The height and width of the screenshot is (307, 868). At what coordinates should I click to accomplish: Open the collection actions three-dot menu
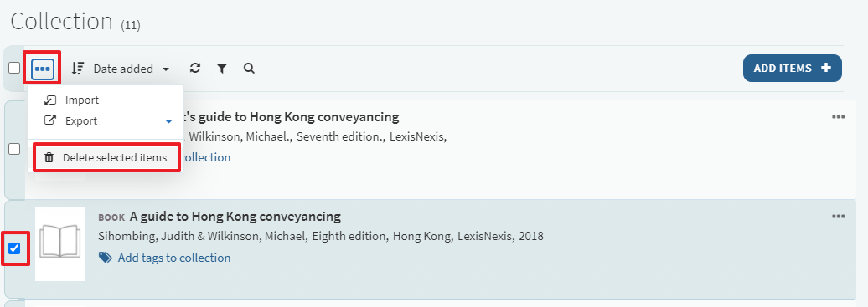pos(43,69)
